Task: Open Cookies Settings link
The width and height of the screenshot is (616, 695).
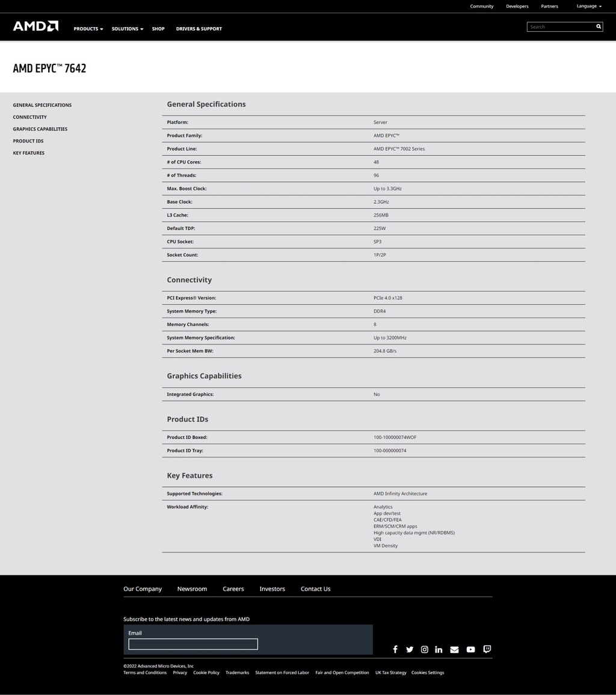Action: coord(428,672)
